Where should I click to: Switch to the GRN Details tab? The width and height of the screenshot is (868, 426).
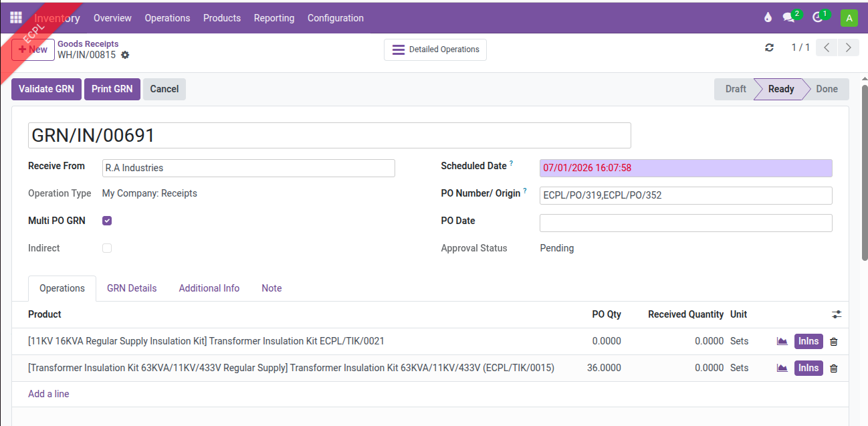click(x=132, y=288)
